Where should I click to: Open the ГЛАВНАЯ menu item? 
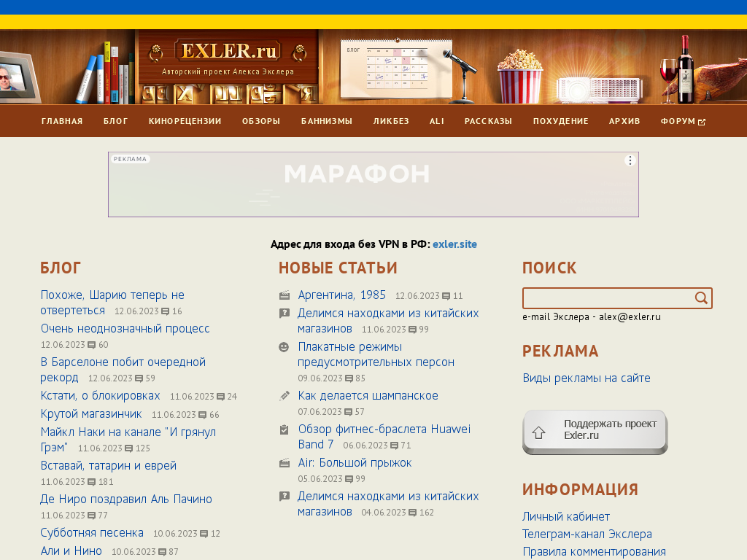point(62,122)
